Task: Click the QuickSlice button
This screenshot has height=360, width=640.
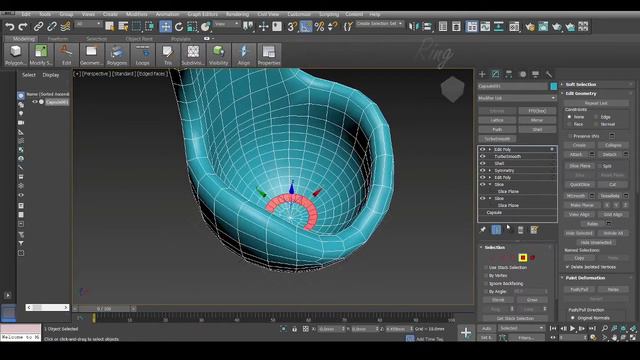Action: (580, 184)
